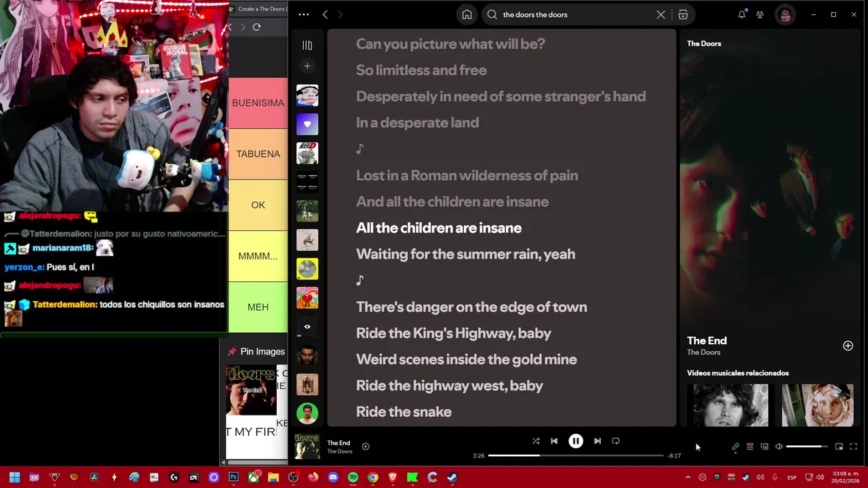Open the first related music video thumbnail

pyautogui.click(x=731, y=405)
